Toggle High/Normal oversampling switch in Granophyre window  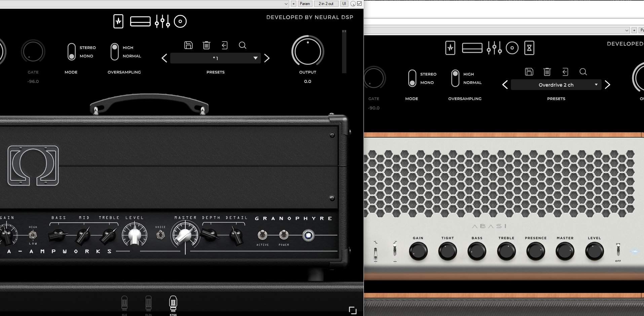pyautogui.click(x=115, y=52)
